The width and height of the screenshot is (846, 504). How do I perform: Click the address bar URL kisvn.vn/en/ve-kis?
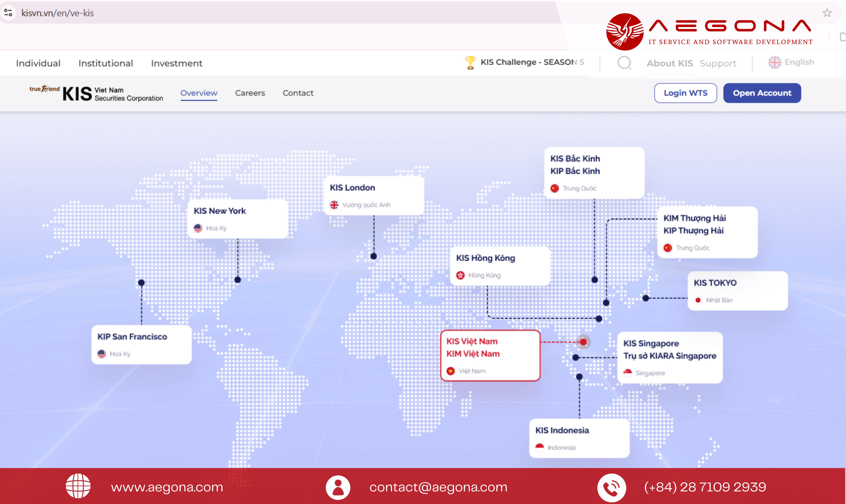click(x=57, y=13)
